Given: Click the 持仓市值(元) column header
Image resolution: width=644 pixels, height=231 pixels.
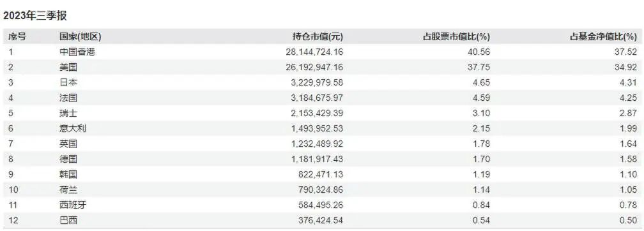Looking at the screenshot, I should (x=318, y=37).
